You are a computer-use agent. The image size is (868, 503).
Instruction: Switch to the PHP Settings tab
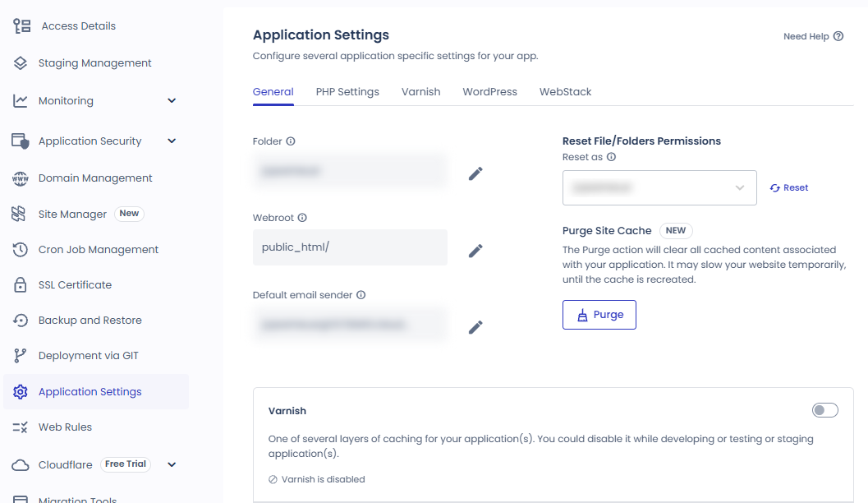pos(347,92)
